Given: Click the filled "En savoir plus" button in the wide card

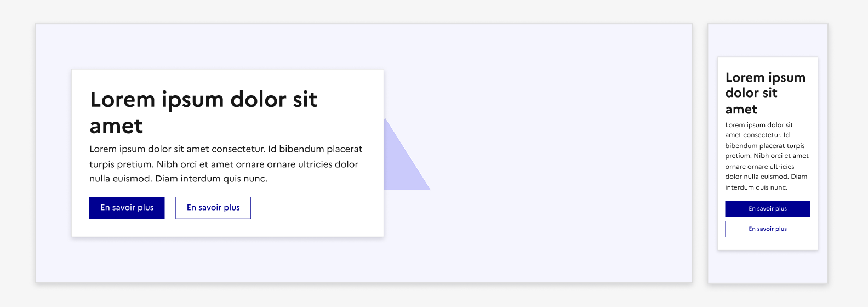Looking at the screenshot, I should click(x=127, y=208).
